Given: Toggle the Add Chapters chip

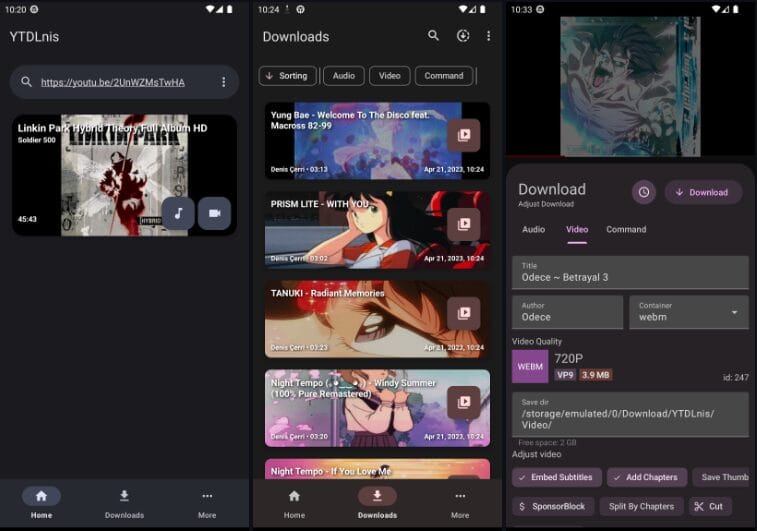Looking at the screenshot, I should click(647, 477).
